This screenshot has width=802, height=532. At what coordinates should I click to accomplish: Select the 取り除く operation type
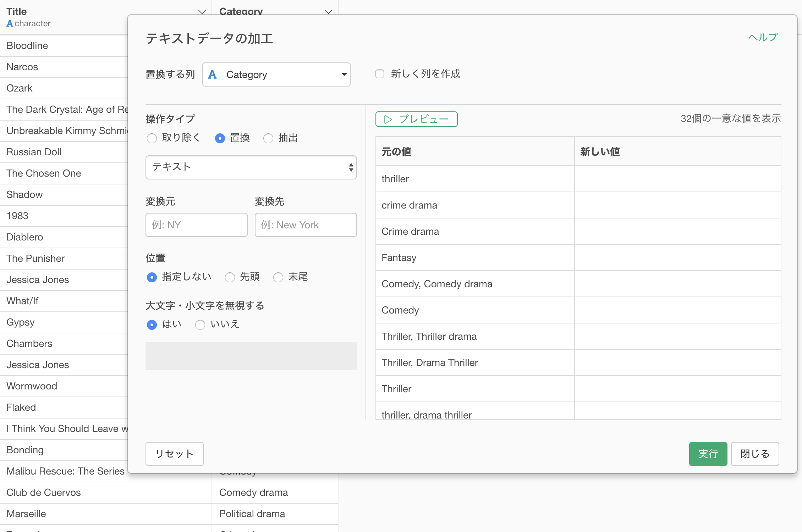(x=152, y=138)
